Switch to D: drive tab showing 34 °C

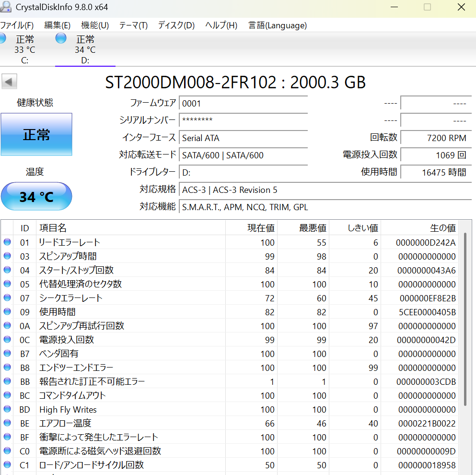[85, 49]
